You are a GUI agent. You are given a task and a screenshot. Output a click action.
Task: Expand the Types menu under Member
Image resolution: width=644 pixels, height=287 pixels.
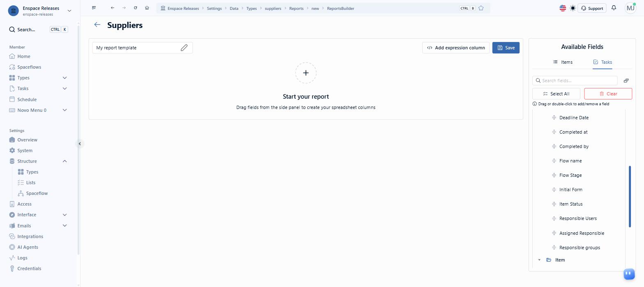(x=64, y=78)
